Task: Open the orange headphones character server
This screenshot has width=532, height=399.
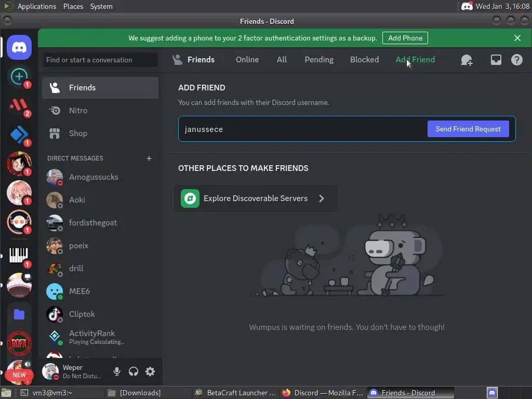Action: tap(19, 222)
